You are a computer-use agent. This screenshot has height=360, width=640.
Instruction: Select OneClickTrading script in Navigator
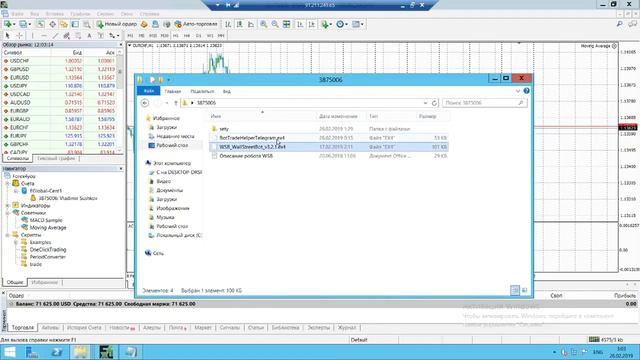click(x=44, y=250)
